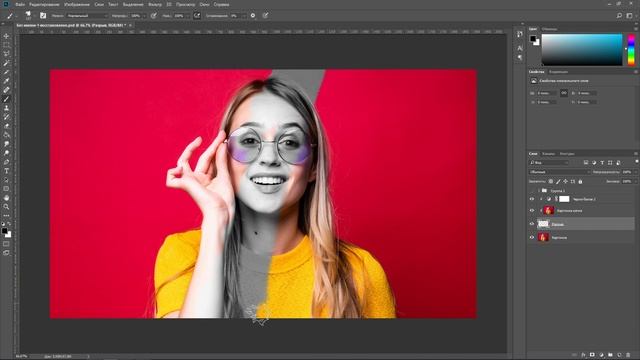Toggle pressure for opacity button
This screenshot has height=360, width=640.
coord(153,16)
